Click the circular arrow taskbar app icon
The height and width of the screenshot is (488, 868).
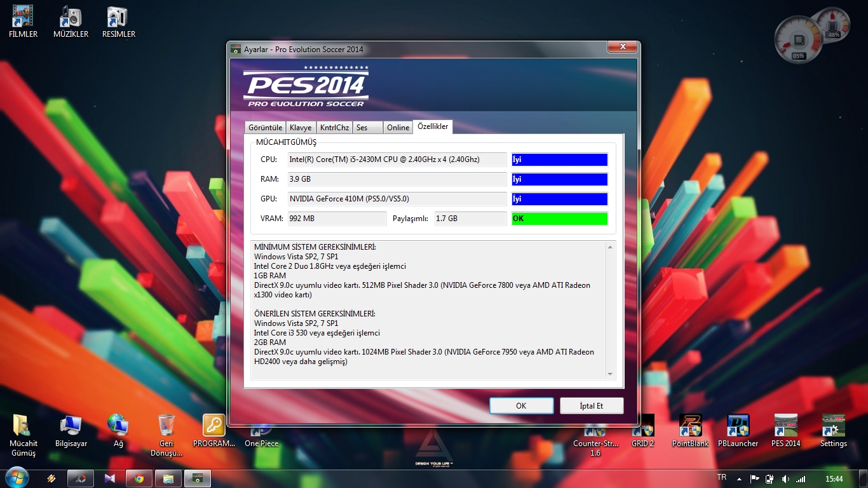click(x=81, y=478)
